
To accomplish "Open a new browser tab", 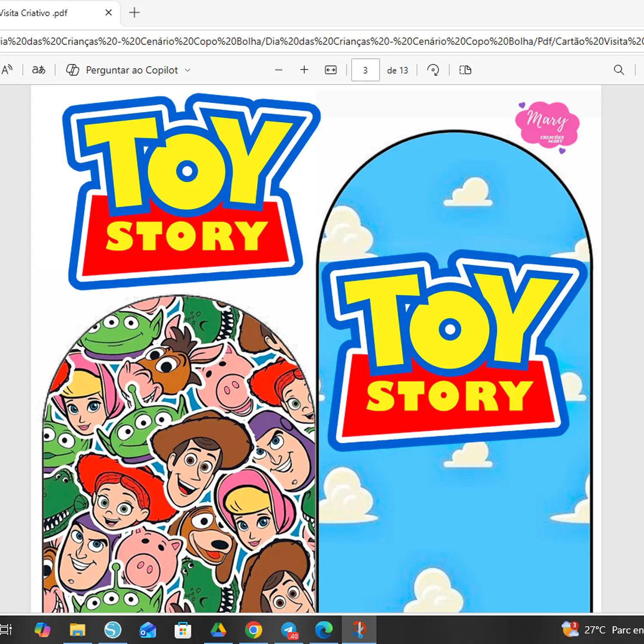I will (x=134, y=13).
